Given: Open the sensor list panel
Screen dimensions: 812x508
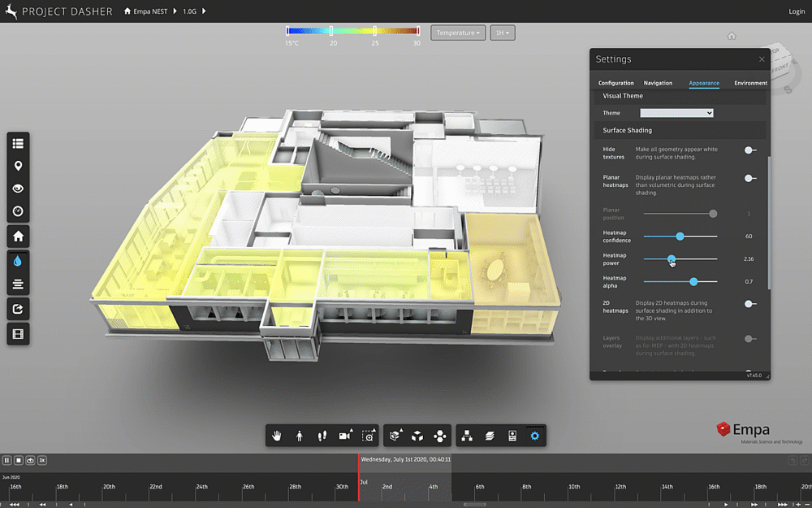Looking at the screenshot, I should pos(18,142).
